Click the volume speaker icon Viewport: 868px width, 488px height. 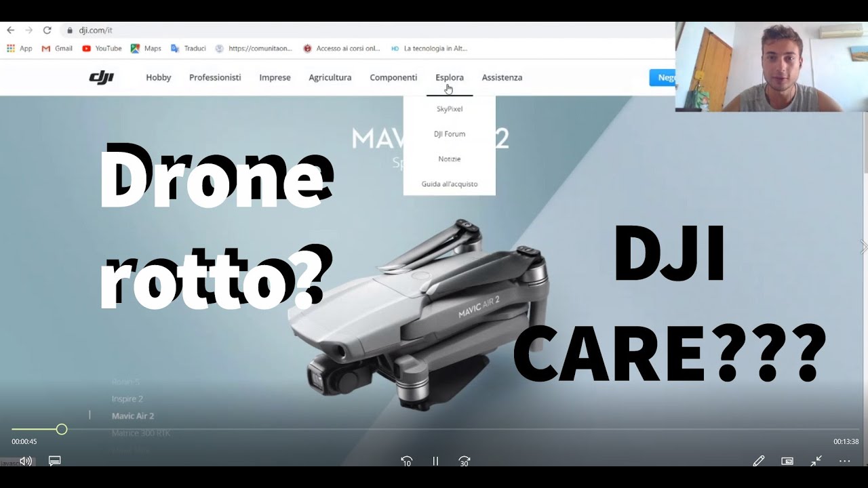[x=26, y=461]
